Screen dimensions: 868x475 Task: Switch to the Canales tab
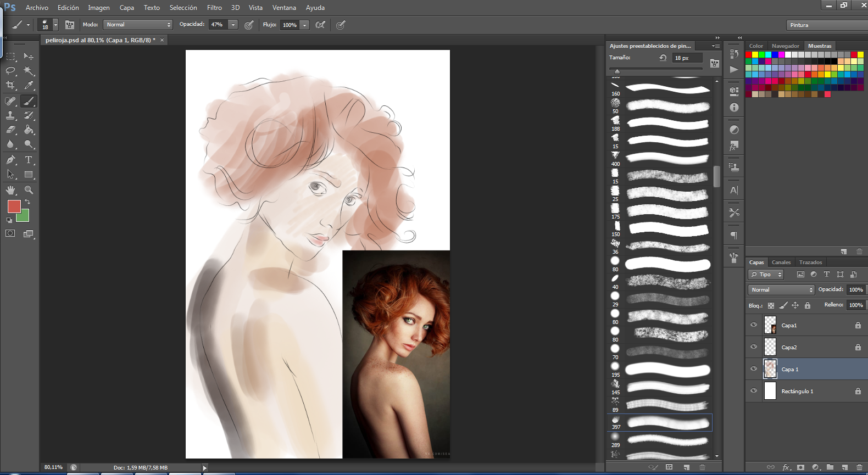(x=781, y=262)
